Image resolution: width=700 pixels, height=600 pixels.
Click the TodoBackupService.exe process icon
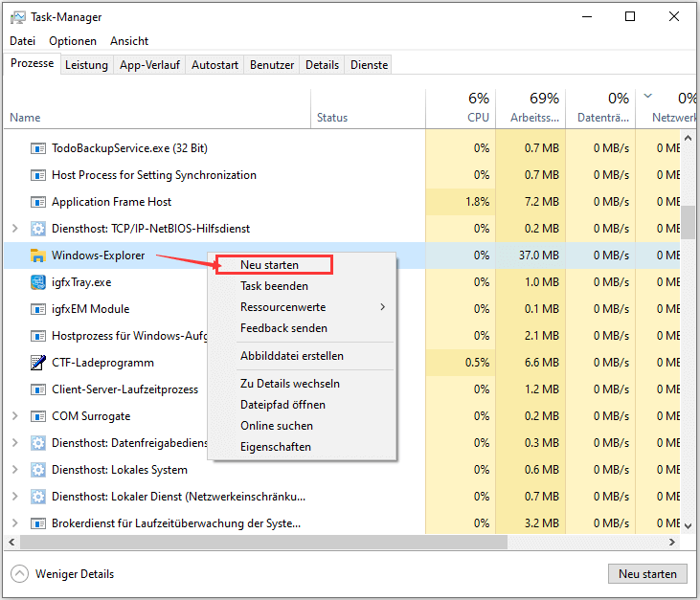38,148
